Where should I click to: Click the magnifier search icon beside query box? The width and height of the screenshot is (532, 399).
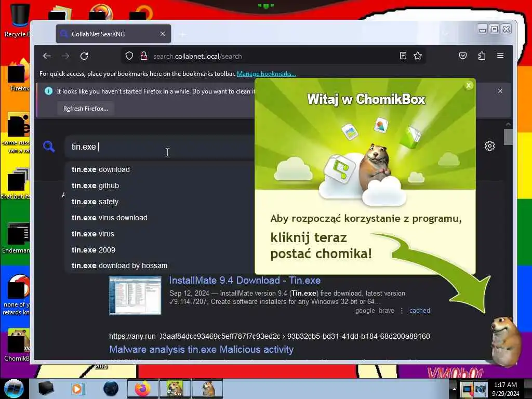click(49, 147)
